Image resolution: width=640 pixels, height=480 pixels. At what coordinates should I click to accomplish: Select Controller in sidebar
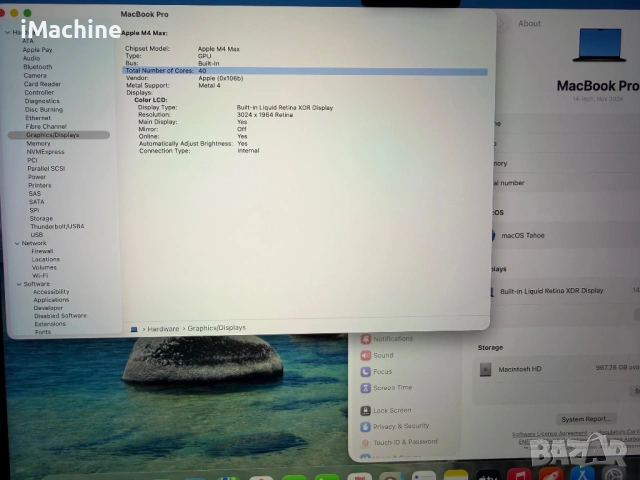click(39, 93)
